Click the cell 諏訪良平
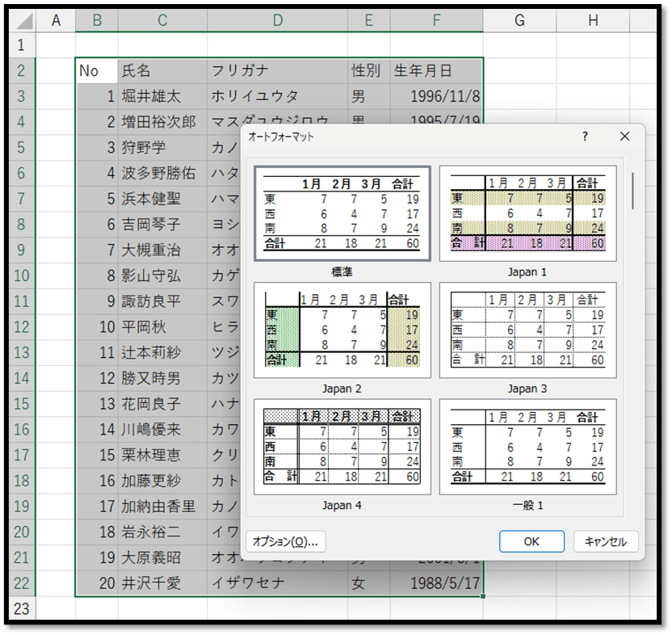This screenshot has width=672, height=635. pos(162,301)
